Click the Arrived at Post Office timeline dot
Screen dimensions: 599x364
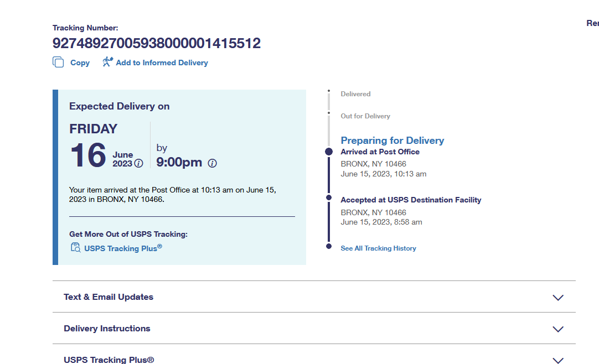(329, 152)
